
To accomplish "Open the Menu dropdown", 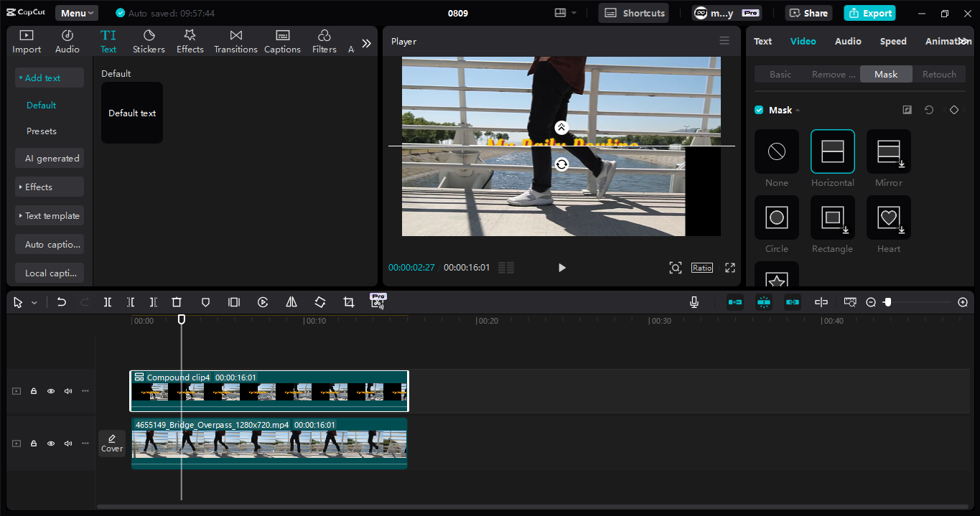I will coord(77,13).
